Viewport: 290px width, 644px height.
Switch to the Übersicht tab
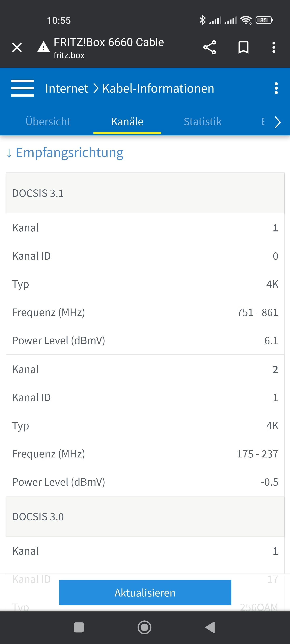[x=48, y=122]
